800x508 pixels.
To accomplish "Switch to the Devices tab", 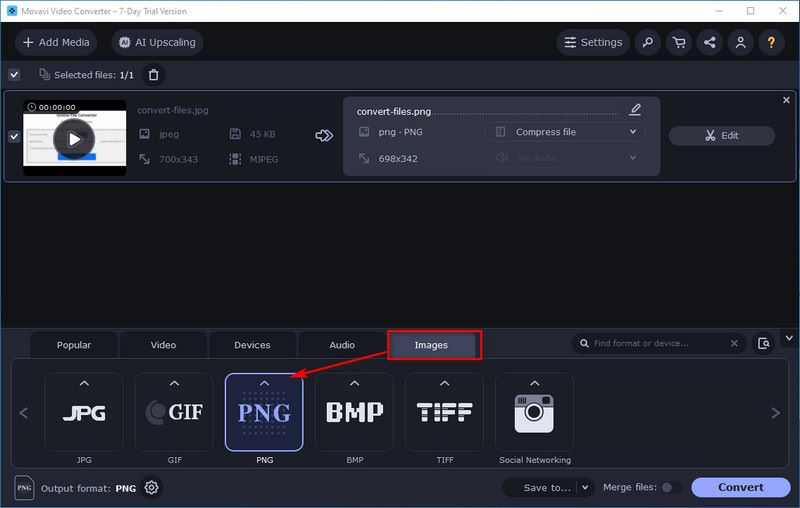I will pyautogui.click(x=252, y=345).
